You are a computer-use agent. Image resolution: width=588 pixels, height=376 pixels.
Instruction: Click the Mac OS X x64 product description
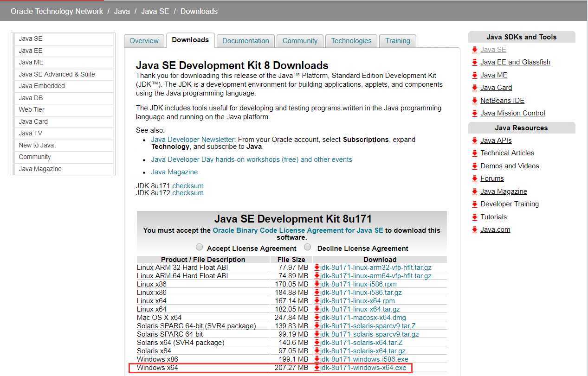(x=159, y=318)
